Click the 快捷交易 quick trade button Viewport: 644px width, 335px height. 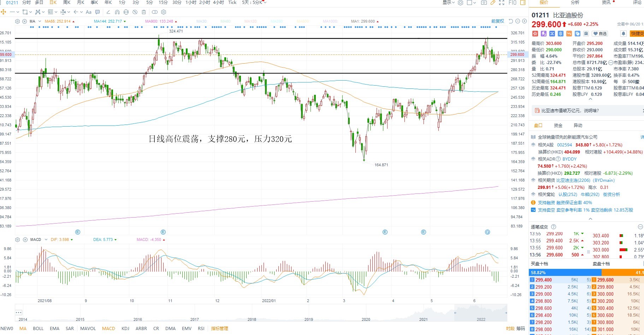click(637, 34)
